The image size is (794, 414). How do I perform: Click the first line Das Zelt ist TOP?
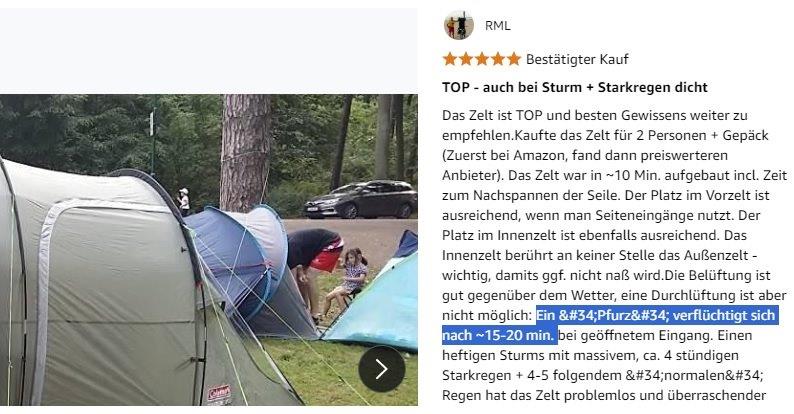coord(594,115)
